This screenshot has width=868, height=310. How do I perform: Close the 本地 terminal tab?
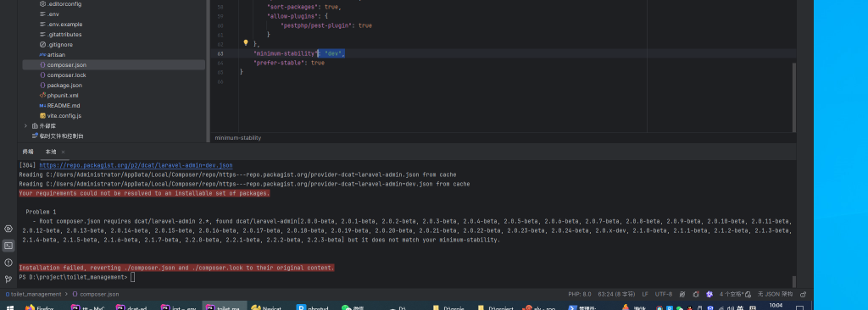coord(63,152)
